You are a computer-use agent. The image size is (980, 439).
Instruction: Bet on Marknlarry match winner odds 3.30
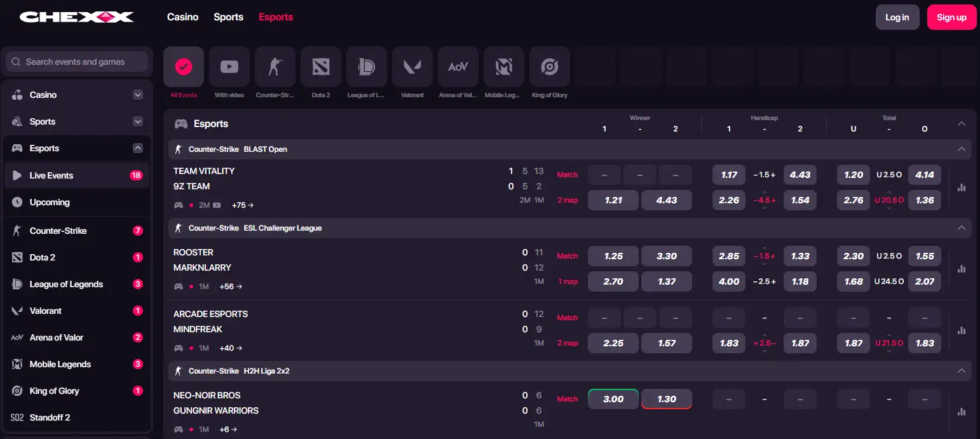[667, 256]
